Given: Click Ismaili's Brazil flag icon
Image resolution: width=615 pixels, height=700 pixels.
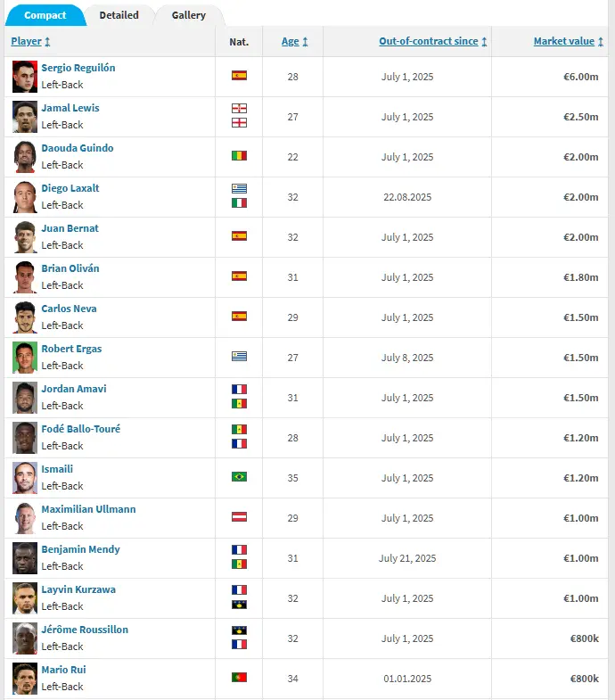Looking at the screenshot, I should (x=239, y=477).
